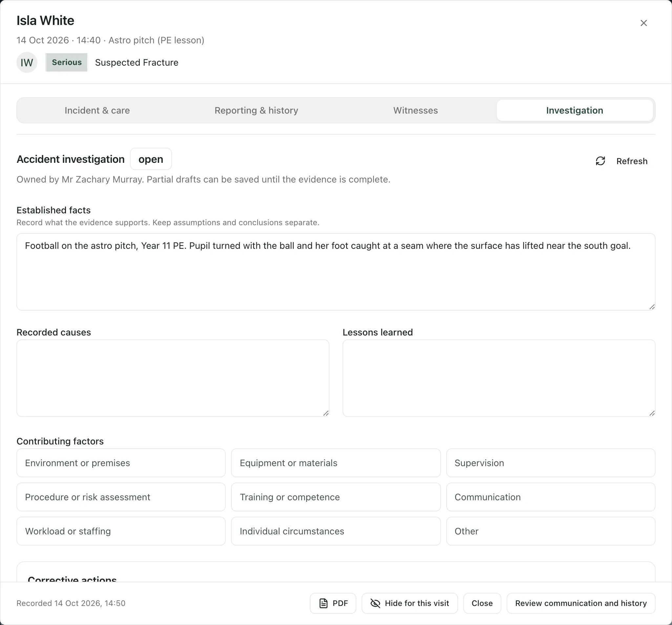Go to the Witnesses tab

[x=415, y=110]
